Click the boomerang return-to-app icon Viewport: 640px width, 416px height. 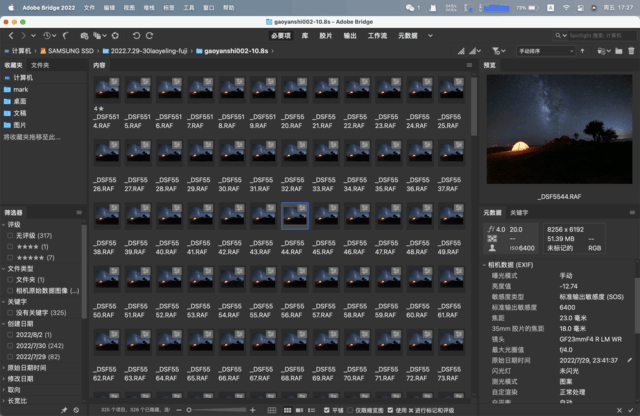66,36
